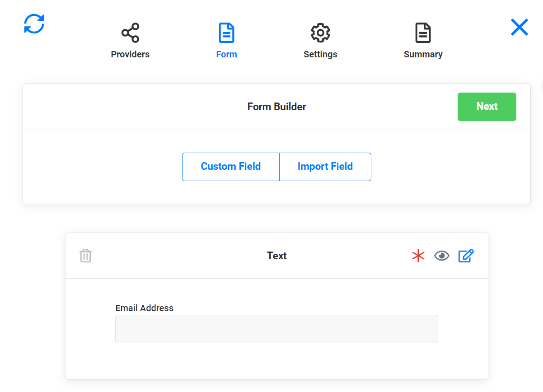Show the Email Address field preview
This screenshot has width=543, height=392.
(441, 256)
